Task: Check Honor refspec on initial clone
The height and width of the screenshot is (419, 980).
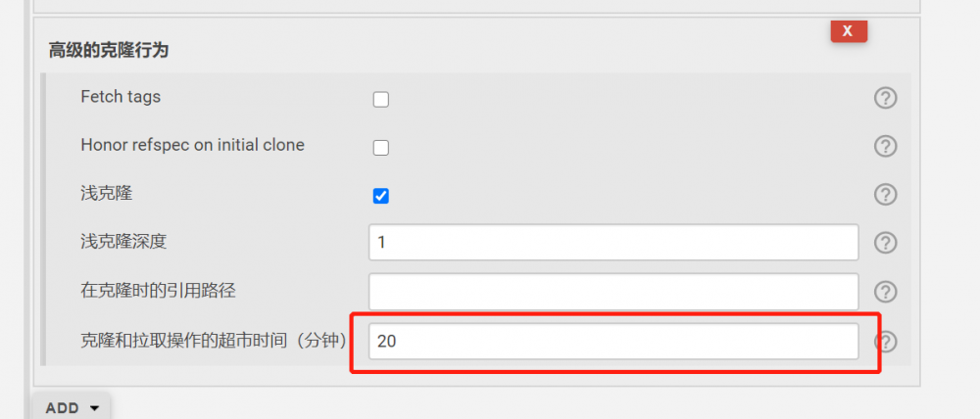Action: point(381,148)
